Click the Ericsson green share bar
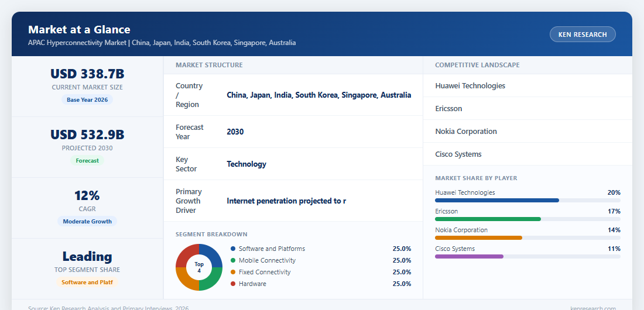Viewport: 644px width, 310px height. 488,219
